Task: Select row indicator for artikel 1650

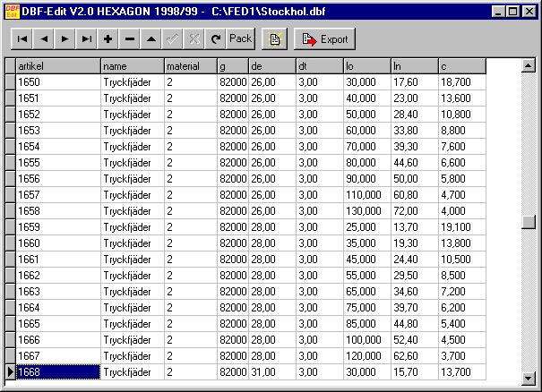Action: [x=10, y=82]
